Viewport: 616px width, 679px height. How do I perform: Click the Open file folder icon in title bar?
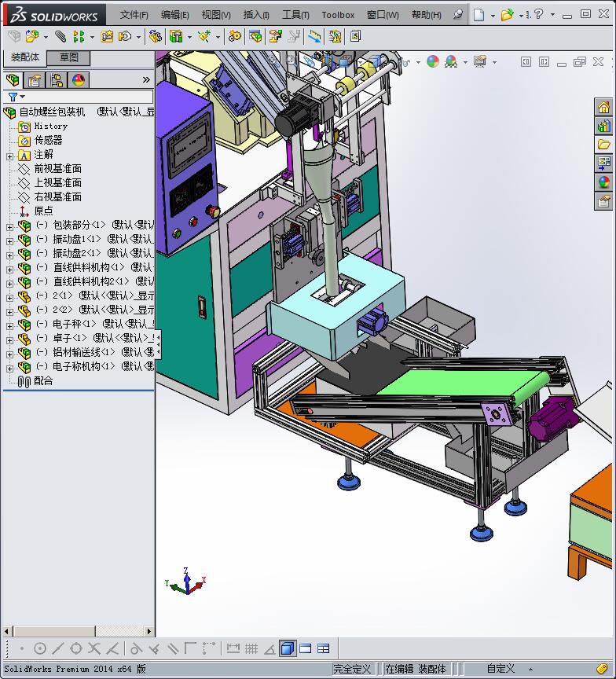coord(507,15)
